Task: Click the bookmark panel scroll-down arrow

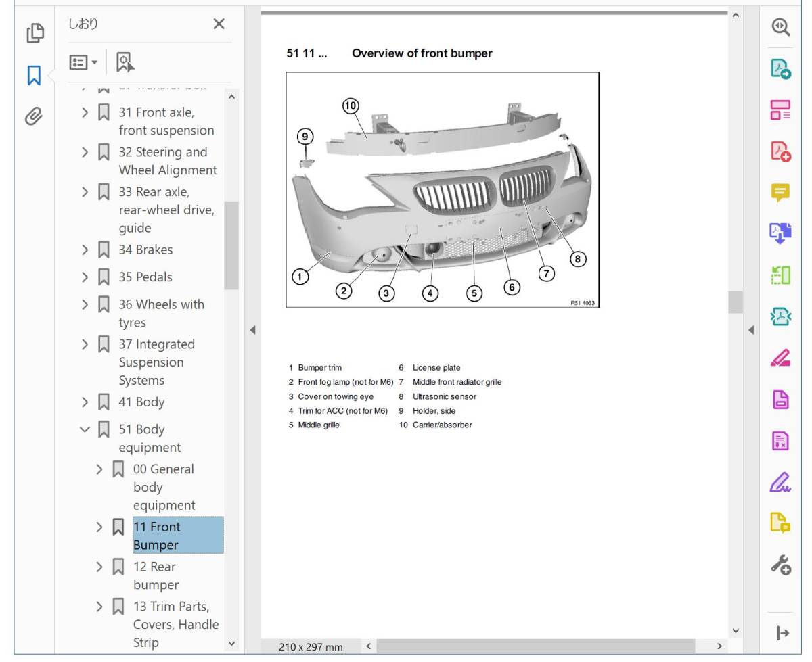Action: 231,644
